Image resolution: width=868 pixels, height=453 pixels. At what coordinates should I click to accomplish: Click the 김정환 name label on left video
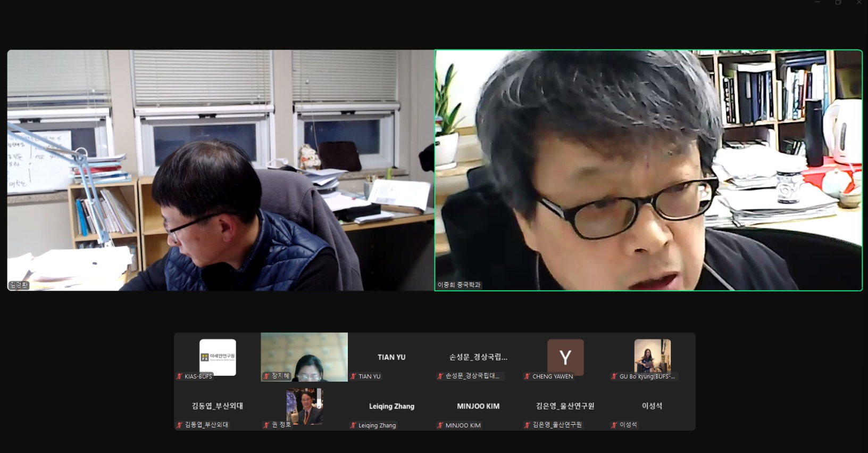tap(19, 285)
